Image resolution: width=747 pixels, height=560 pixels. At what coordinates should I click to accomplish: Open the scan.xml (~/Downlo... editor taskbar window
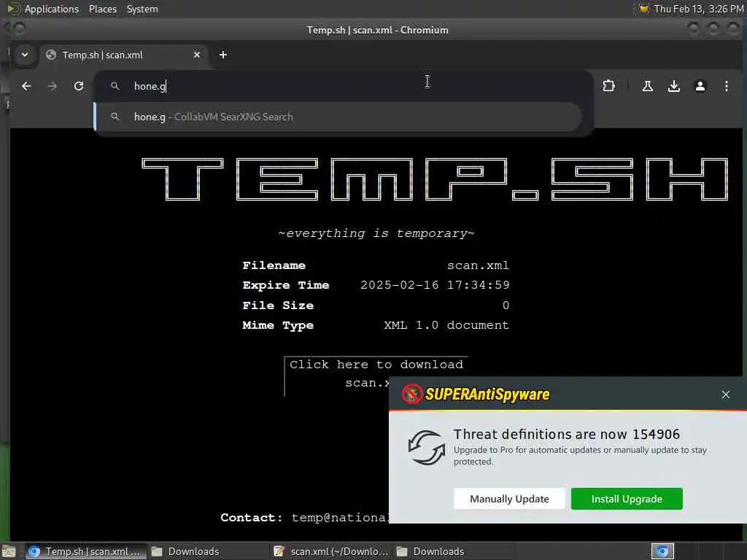pyautogui.click(x=332, y=551)
